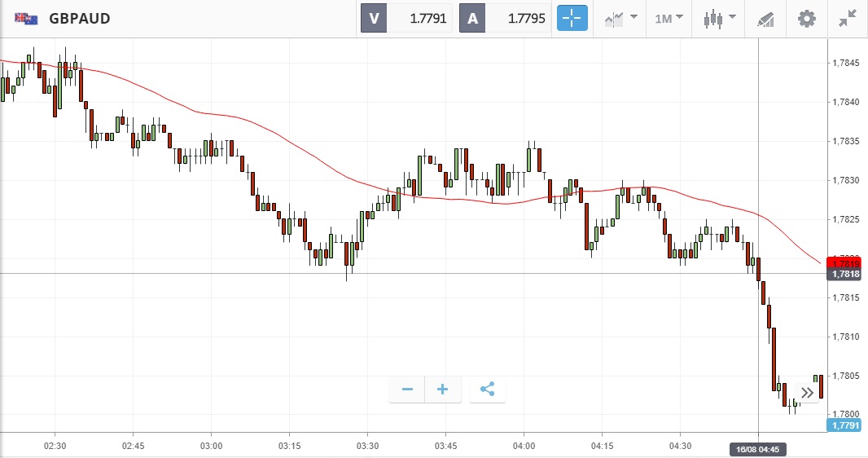This screenshot has height=458, width=868.
Task: Open the candlestick chart type dropdown
Action: point(721,18)
